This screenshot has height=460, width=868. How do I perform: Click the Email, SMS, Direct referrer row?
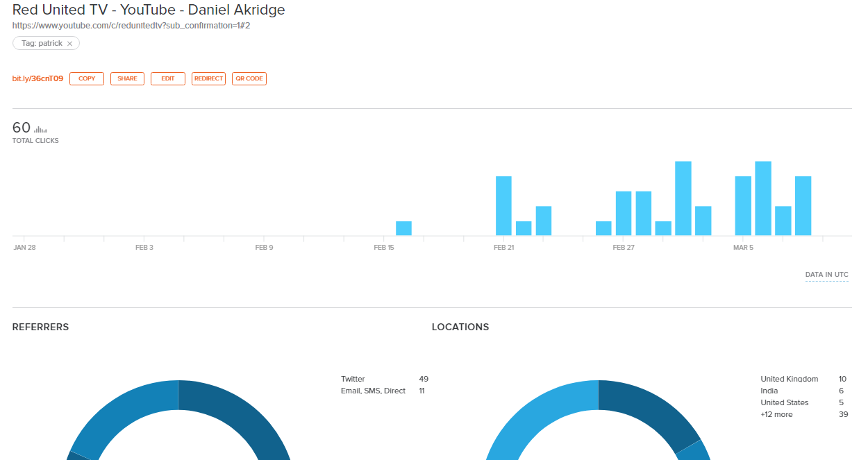click(x=385, y=391)
